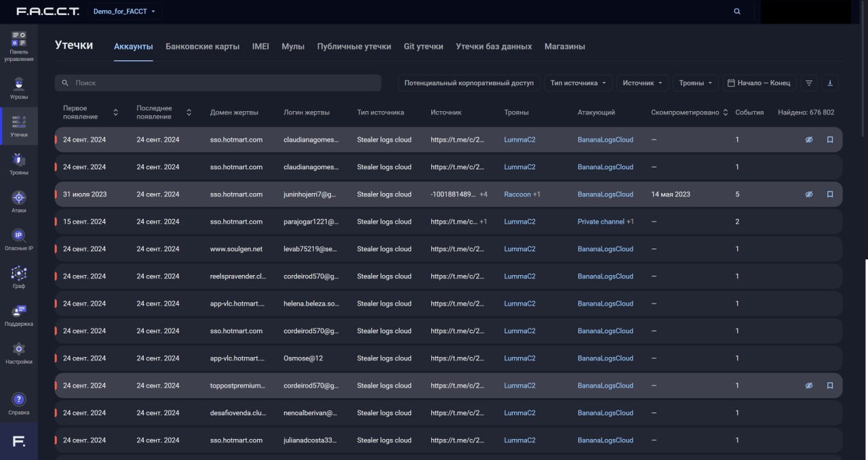868x460 pixels.
Task: Click the search magnifier in top bar
Action: pyautogui.click(x=737, y=12)
